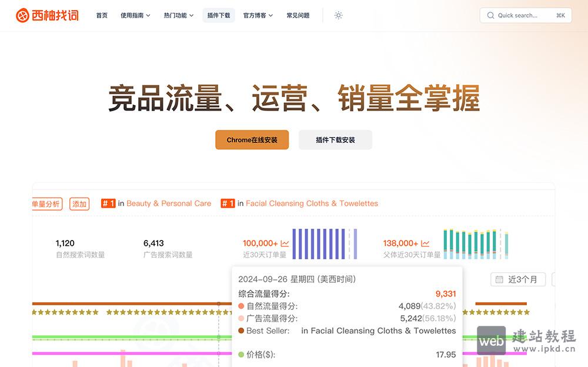588x367 pixels.
Task: Click the 5,242 ad traffic score value
Action: (411, 319)
